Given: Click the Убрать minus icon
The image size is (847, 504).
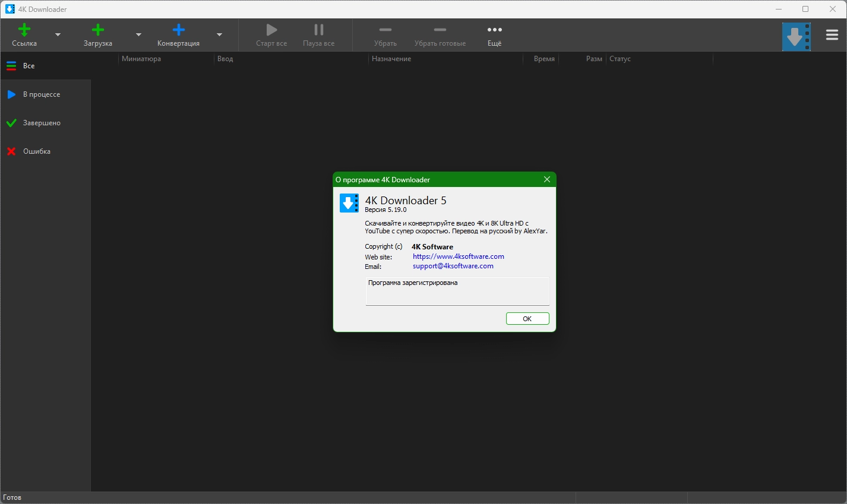Looking at the screenshot, I should [385, 30].
